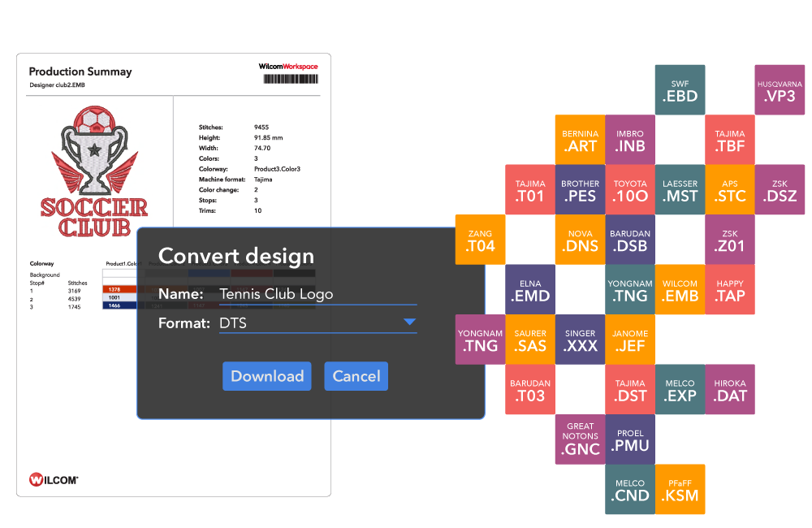Viewport: 812px width, 528px height.
Task: Click the Great Notions .GNC tile
Action: tap(580, 439)
